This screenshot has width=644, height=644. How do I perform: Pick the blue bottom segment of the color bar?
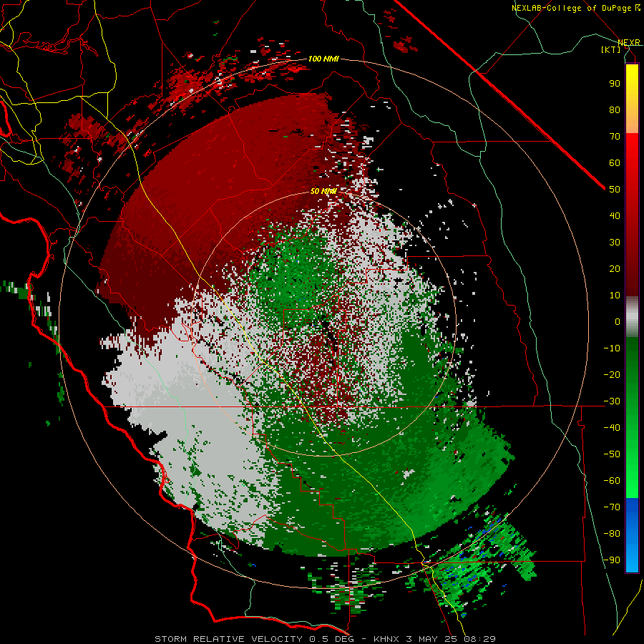click(x=632, y=535)
